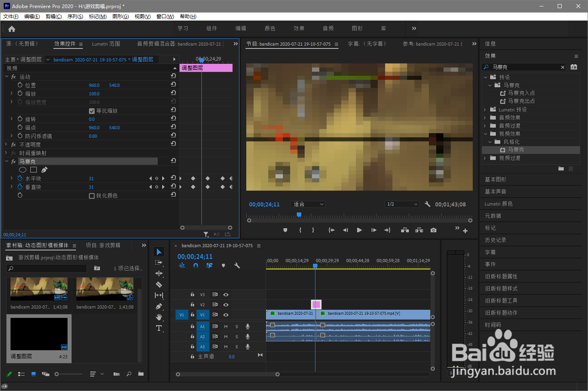This screenshot has height=391, width=588.
Task: Click Export Frame camera icon
Action: click(x=434, y=230)
